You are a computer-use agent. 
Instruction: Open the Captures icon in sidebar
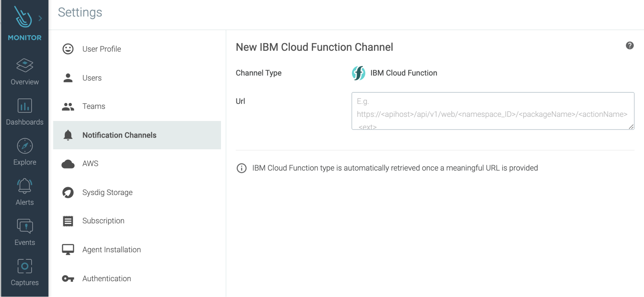[25, 266]
